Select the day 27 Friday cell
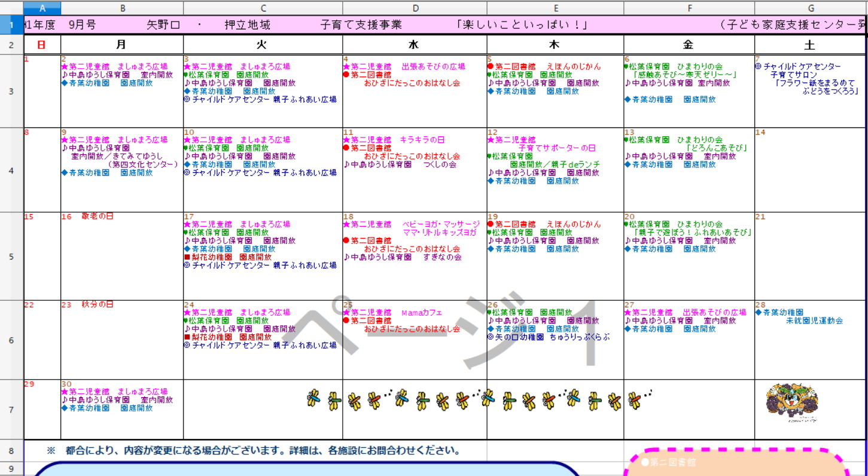Screen dimensions: 868x476 click(689, 340)
